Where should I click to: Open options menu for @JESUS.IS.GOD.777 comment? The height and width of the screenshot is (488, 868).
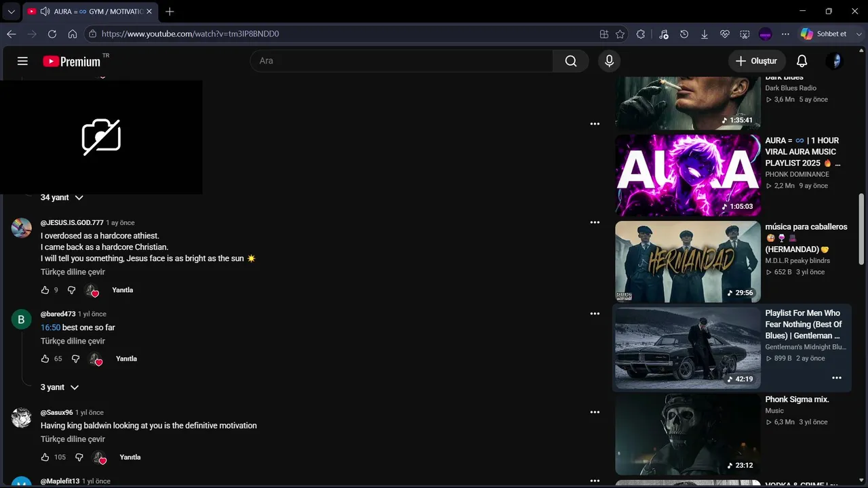click(x=595, y=222)
